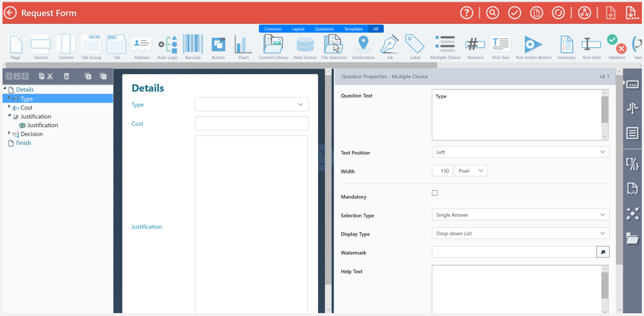Click the trash delete icon above tree
Viewport: 644px width, 316px height.
point(66,76)
